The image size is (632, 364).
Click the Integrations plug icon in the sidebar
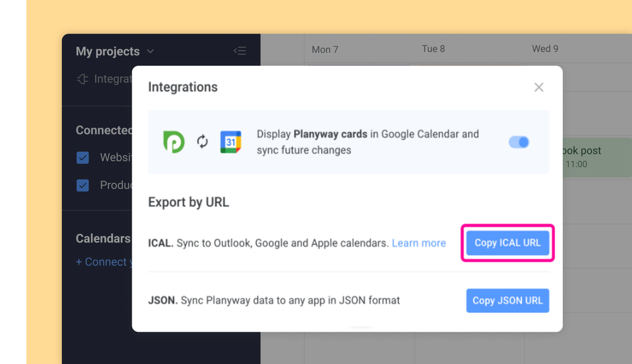(x=82, y=78)
